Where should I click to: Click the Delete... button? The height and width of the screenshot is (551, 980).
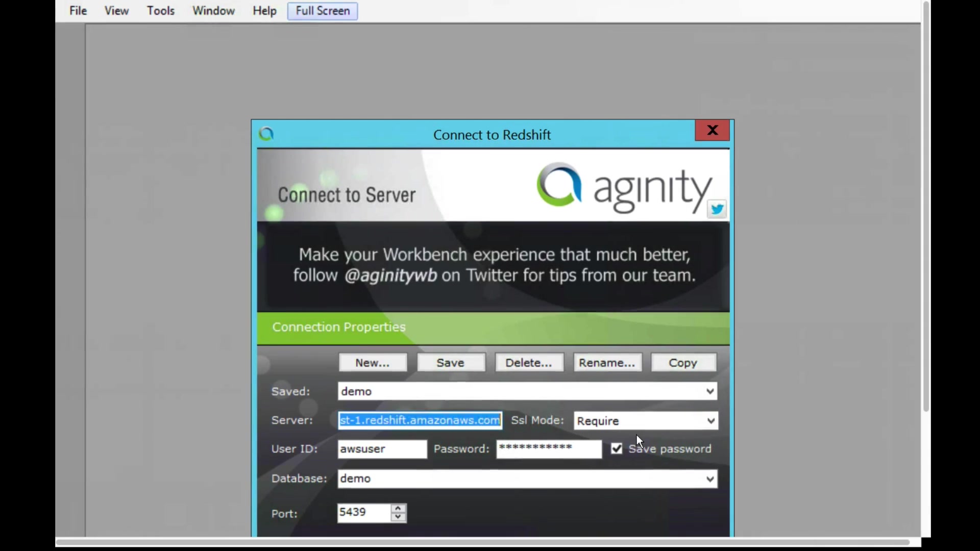[529, 363]
